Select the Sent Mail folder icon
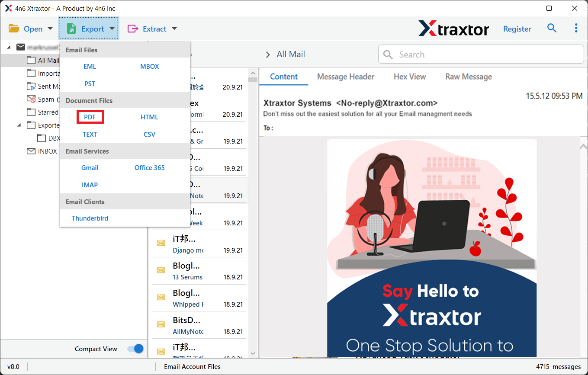The image size is (588, 375). (x=31, y=86)
